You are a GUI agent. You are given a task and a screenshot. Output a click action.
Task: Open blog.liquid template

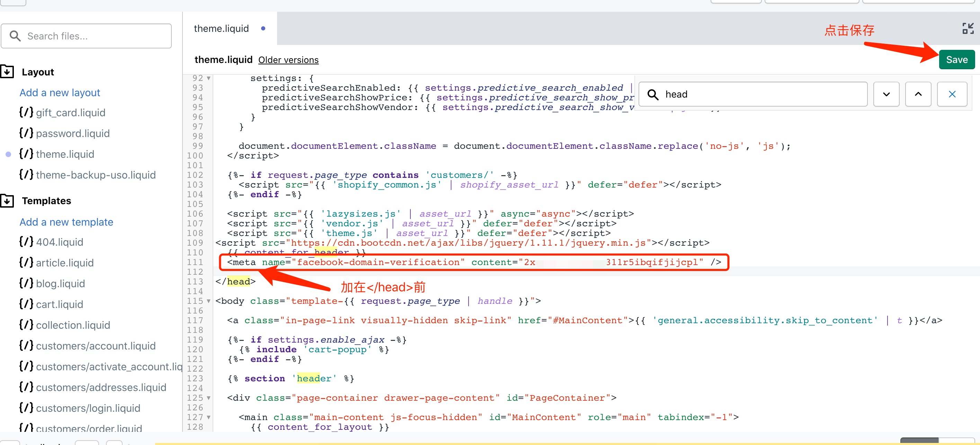[x=61, y=283]
